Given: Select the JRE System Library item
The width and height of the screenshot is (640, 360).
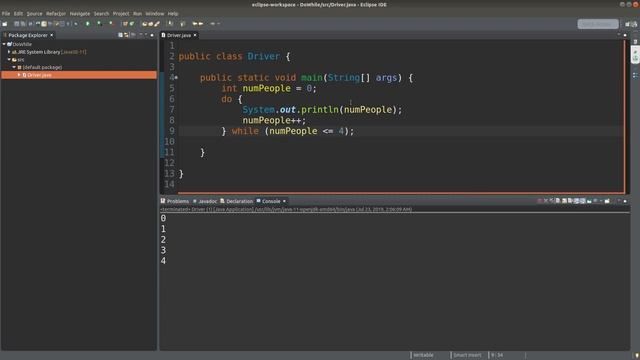Looking at the screenshot, I should coord(49,52).
